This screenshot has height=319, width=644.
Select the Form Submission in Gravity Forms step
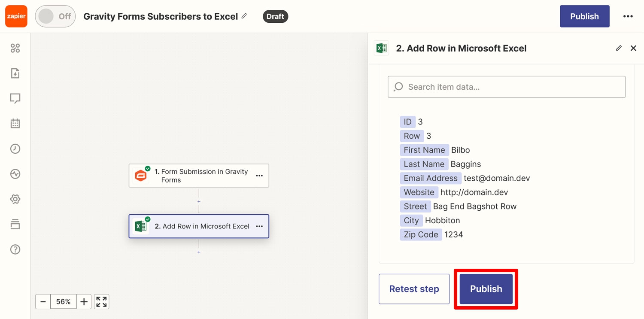[199, 176]
